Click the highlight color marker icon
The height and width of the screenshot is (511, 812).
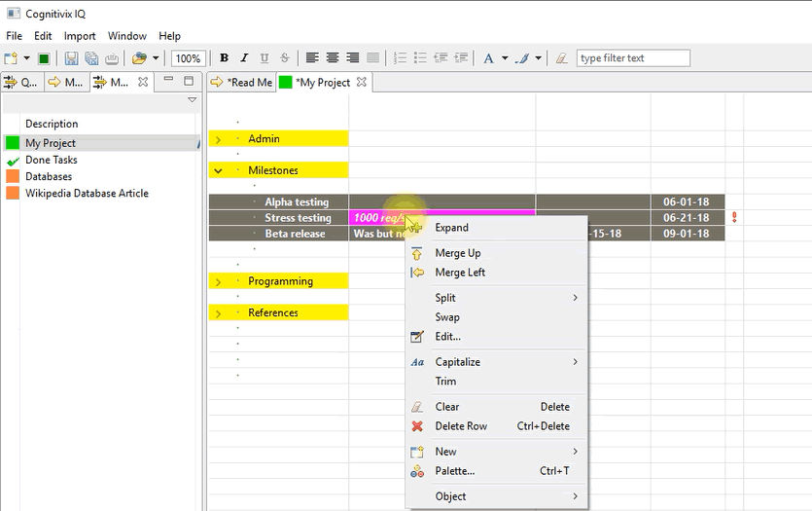tap(522, 58)
